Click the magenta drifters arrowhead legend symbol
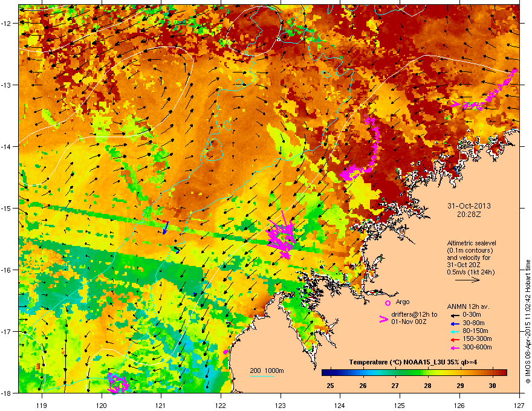532x411 pixels. 383,319
